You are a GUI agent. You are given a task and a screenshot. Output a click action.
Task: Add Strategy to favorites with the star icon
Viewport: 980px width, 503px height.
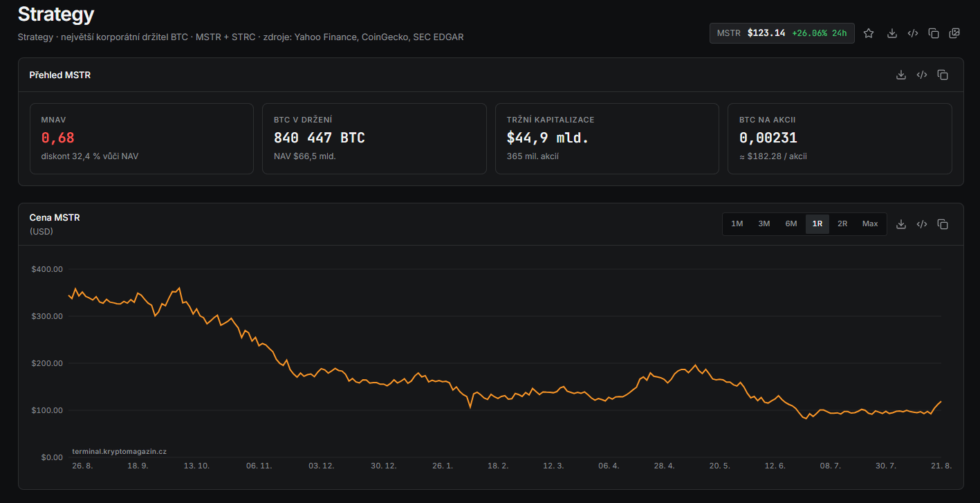click(869, 33)
